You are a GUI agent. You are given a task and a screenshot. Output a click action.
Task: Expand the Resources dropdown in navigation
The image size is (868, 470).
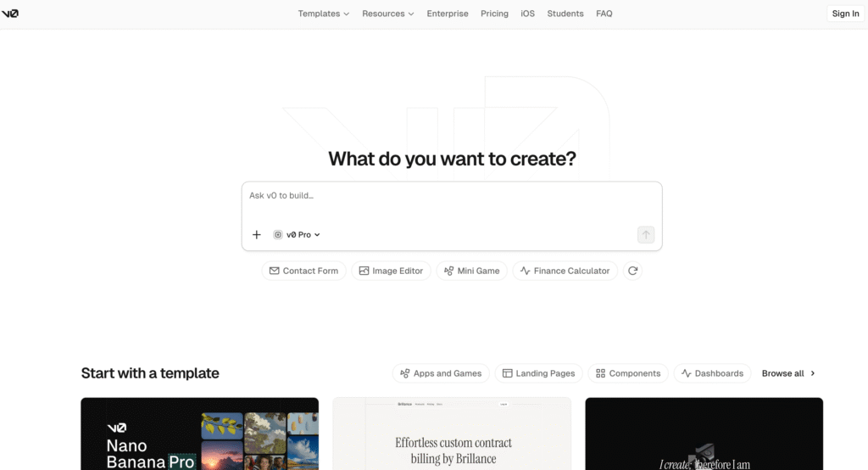coord(387,14)
